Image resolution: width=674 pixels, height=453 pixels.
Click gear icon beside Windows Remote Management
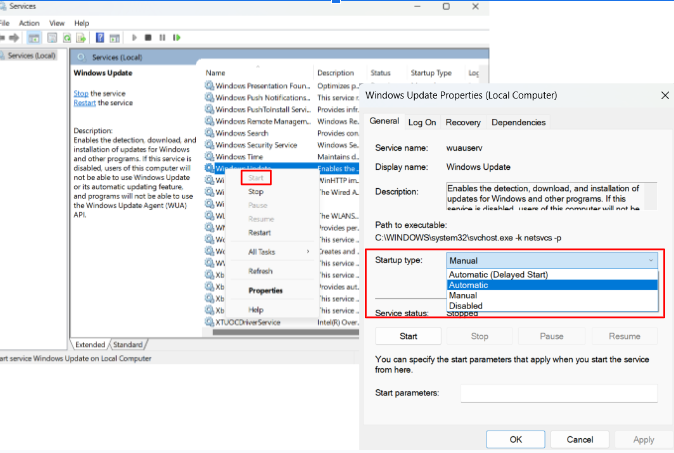pyautogui.click(x=209, y=121)
